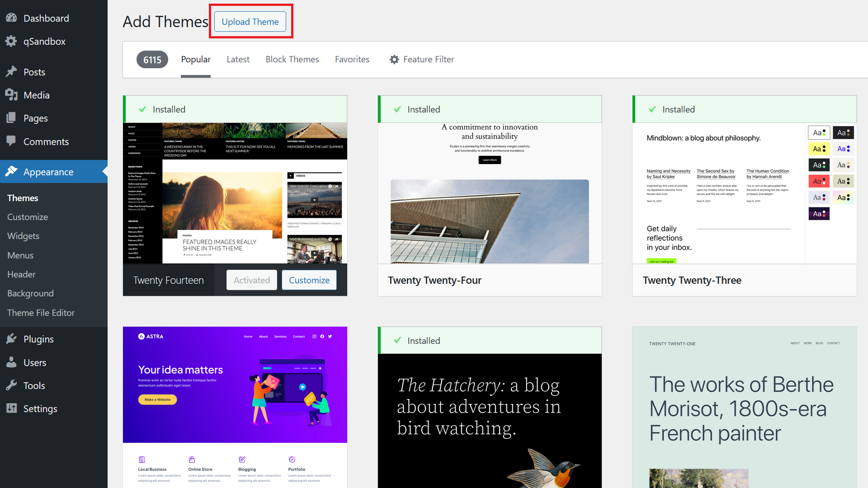868x488 pixels.
Task: Open Header submenu item
Action: click(21, 274)
